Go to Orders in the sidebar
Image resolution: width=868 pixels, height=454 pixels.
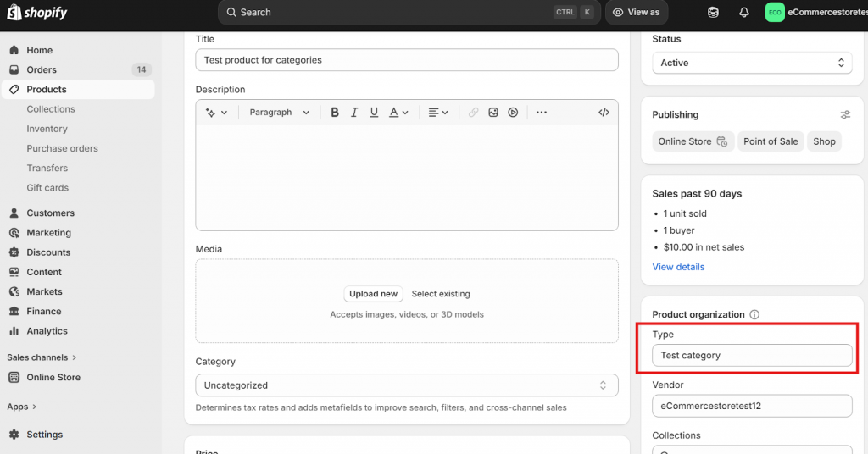(42, 69)
